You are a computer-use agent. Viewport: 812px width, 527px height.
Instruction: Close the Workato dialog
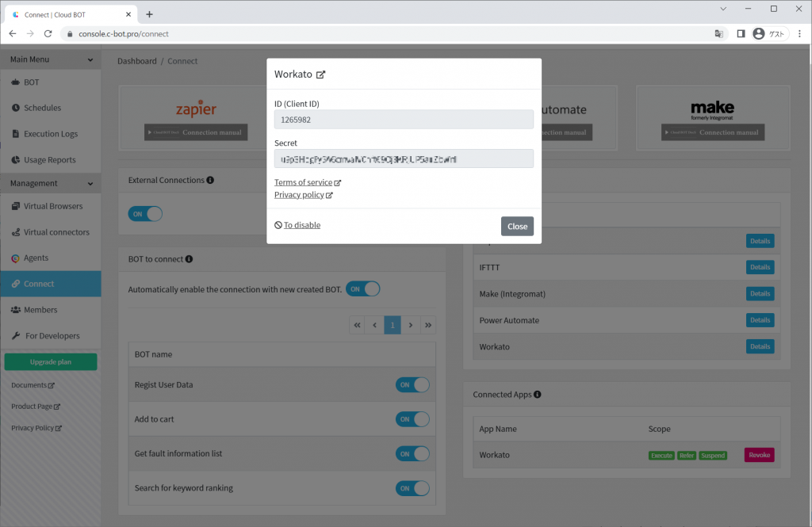[517, 226]
